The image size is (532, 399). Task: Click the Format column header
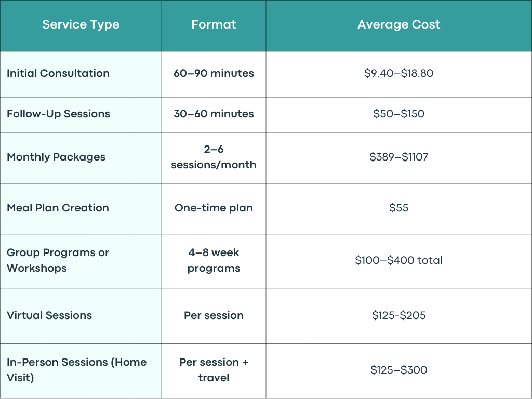point(214,24)
